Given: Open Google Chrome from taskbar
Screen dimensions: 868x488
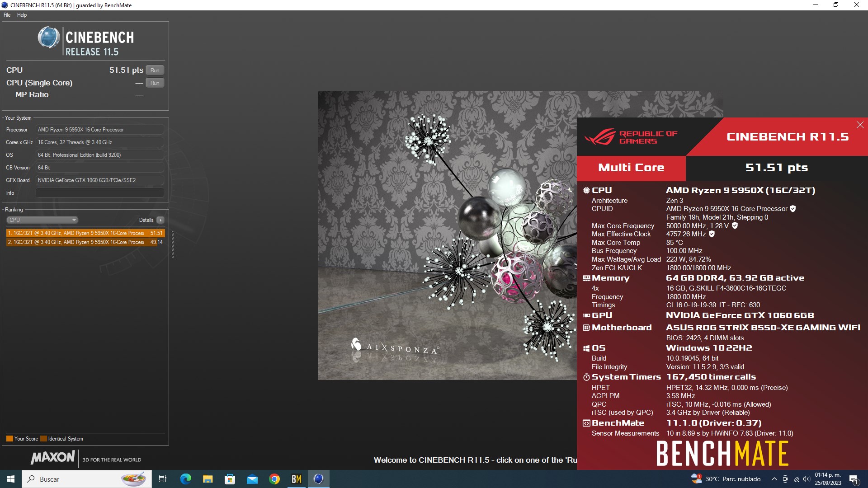Looking at the screenshot, I should [274, 479].
